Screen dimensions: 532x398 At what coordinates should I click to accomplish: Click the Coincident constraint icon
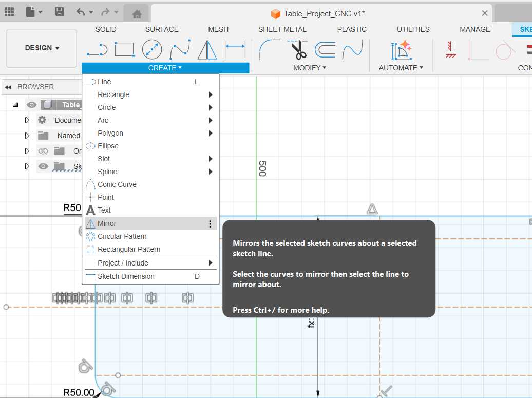[x=479, y=49]
